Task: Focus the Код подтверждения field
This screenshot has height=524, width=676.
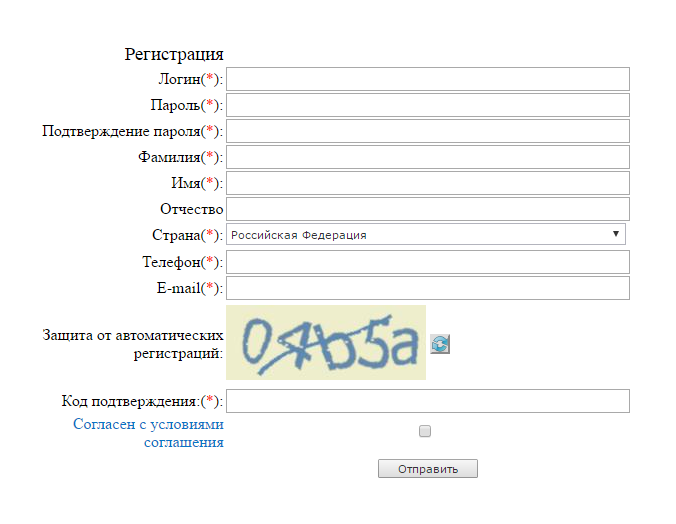Action: pyautogui.click(x=428, y=401)
